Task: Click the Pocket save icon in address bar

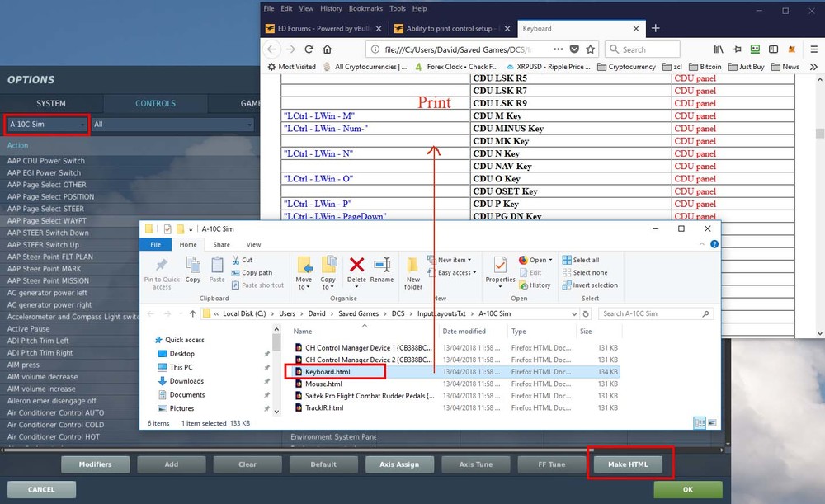Action: [x=574, y=49]
